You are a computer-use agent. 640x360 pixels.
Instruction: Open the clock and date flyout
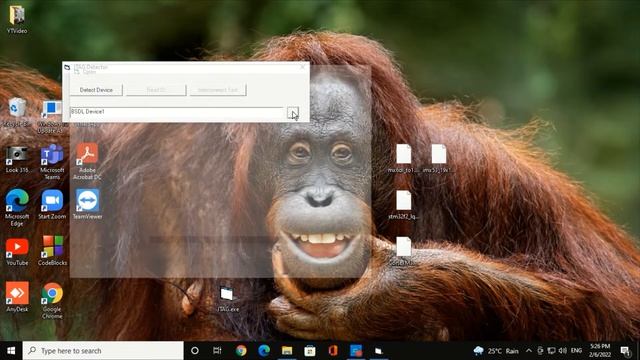pos(599,351)
